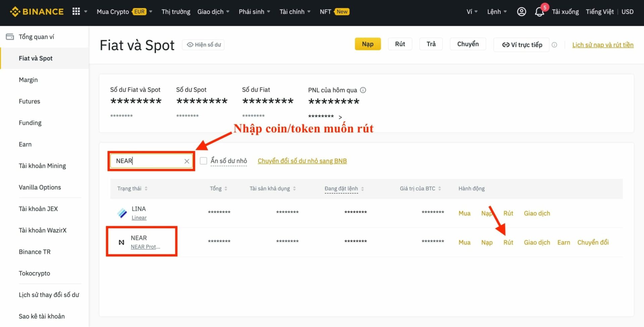
Task: Sort by Tài sản khả dụng column
Action: pos(294,188)
